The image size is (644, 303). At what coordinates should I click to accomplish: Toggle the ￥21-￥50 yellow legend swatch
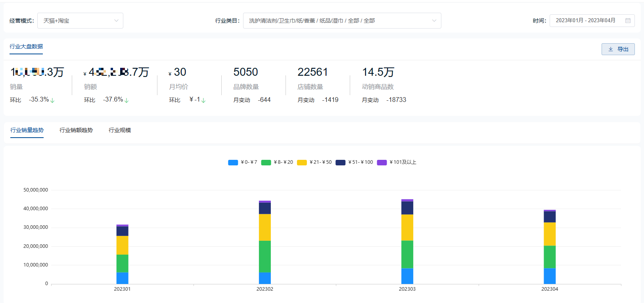pos(302,163)
